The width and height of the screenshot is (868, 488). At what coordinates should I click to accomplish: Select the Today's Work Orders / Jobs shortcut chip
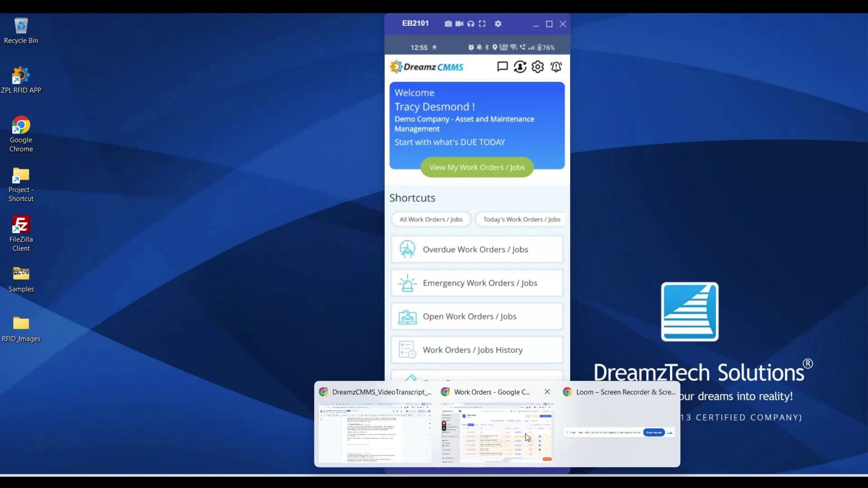pos(521,219)
